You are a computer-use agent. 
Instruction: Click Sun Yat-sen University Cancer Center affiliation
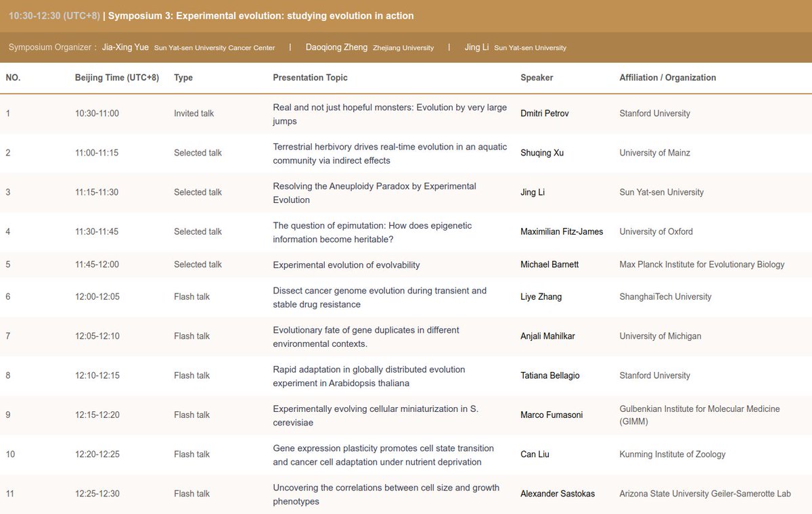click(215, 48)
